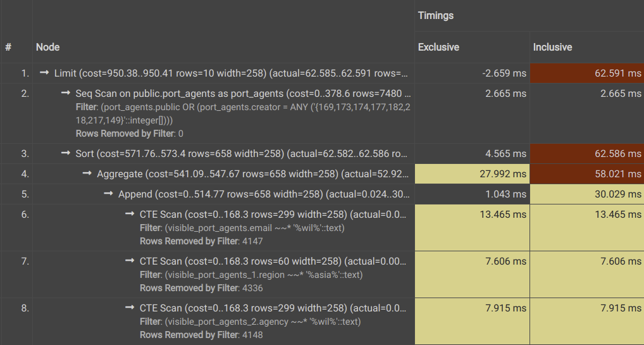The width and height of the screenshot is (644, 345).
Task: Click the arrow icon beside the Seq Scan node
Action: tap(66, 93)
